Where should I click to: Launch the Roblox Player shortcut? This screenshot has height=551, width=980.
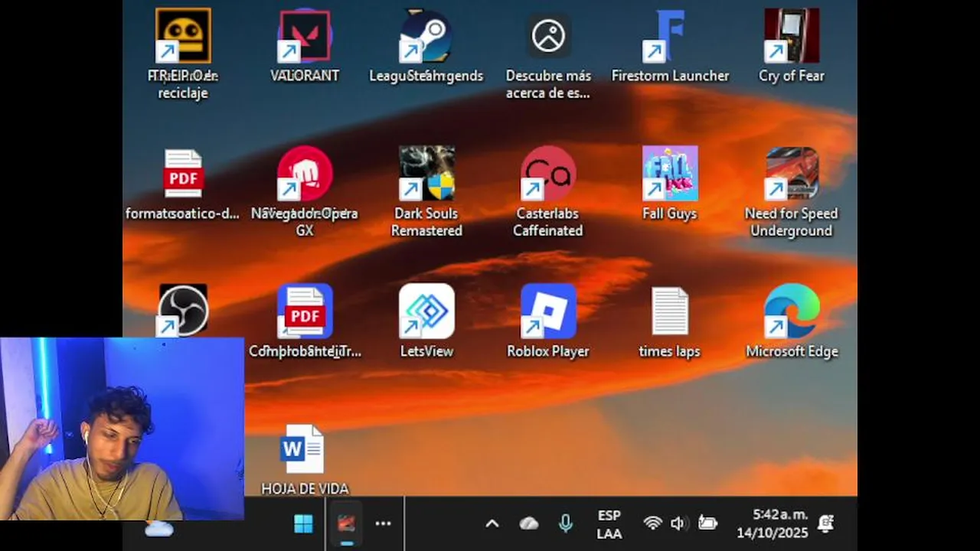click(x=548, y=311)
